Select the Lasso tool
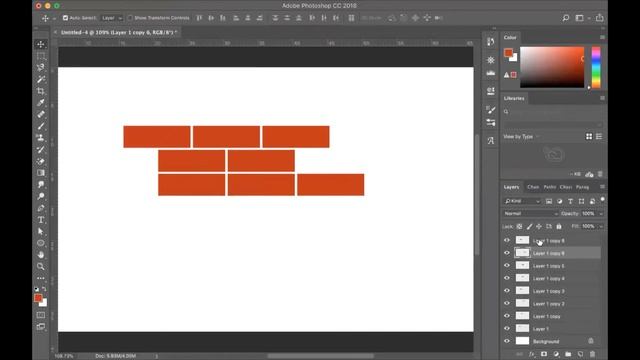The width and height of the screenshot is (640, 360). click(41, 67)
